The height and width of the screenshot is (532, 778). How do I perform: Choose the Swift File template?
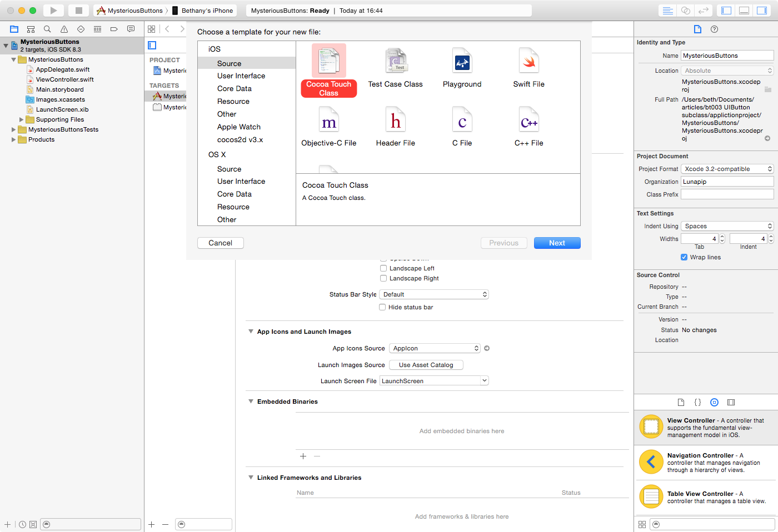click(529, 68)
